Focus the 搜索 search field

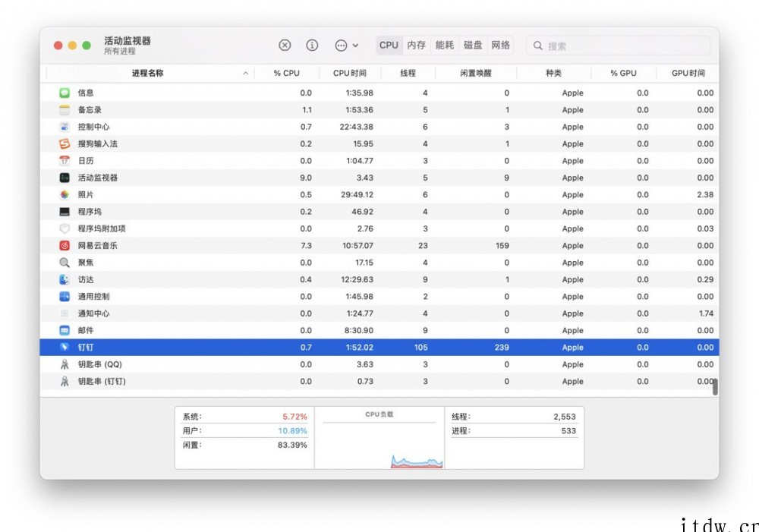click(x=618, y=46)
